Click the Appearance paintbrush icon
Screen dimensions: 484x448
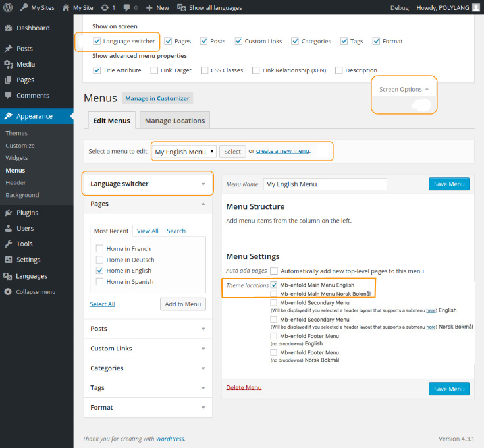(9, 116)
